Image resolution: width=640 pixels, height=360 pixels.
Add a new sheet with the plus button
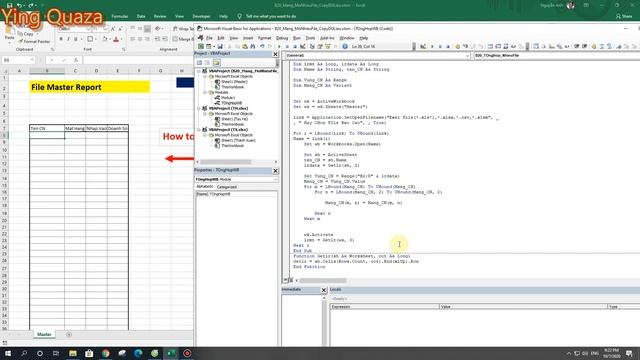tap(69, 334)
